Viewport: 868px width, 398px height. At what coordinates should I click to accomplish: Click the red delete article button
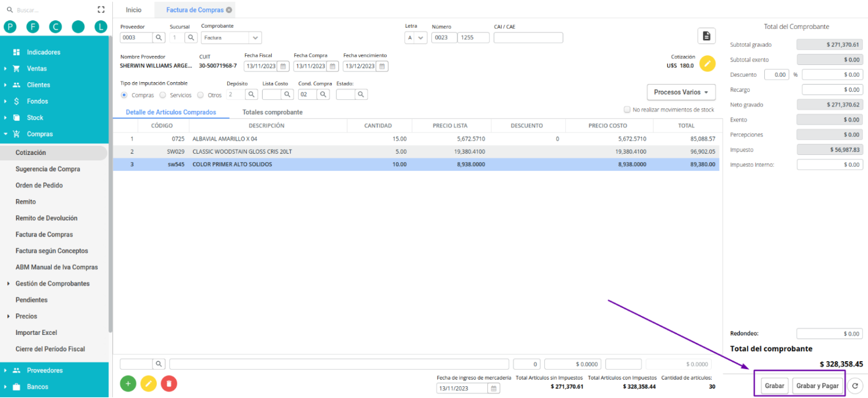pyautogui.click(x=169, y=384)
